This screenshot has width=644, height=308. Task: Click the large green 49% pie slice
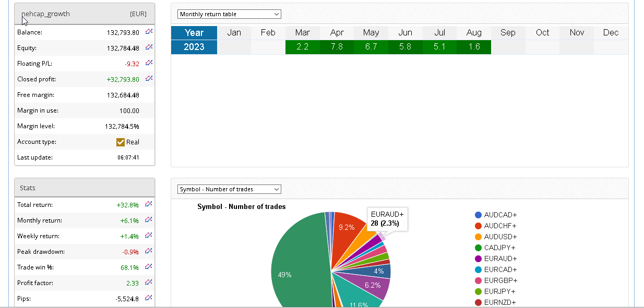(292, 266)
